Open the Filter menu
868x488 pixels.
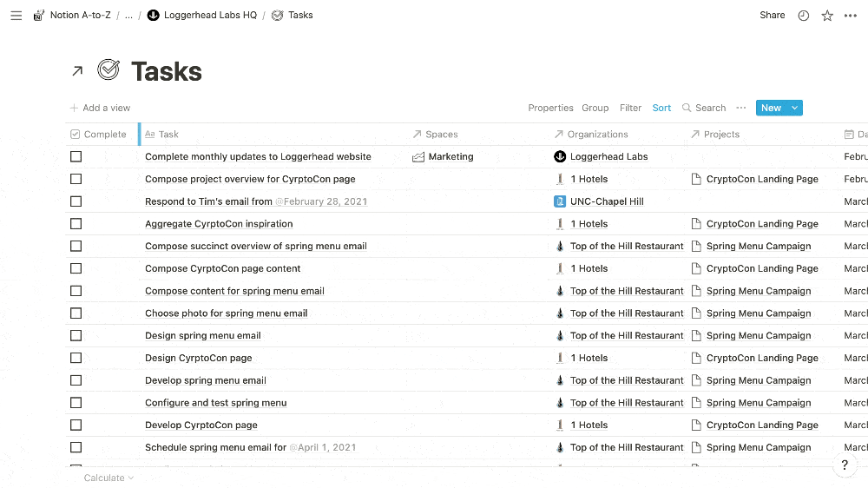pos(630,108)
